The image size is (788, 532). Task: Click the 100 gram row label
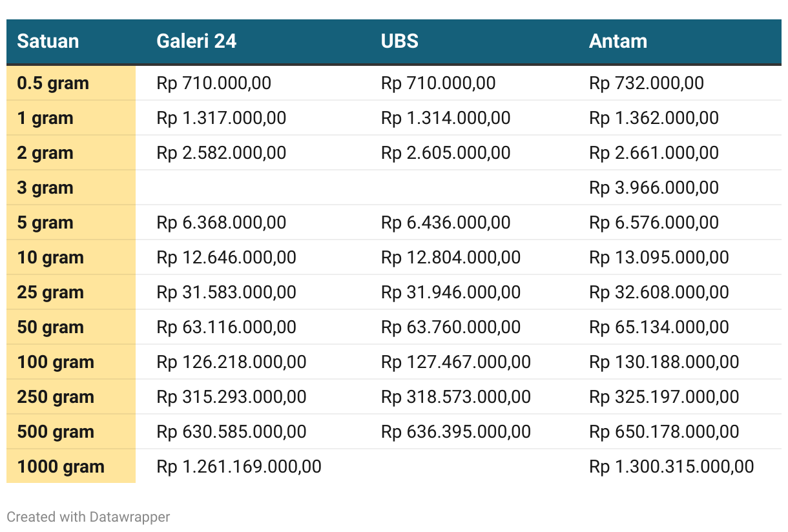56,362
